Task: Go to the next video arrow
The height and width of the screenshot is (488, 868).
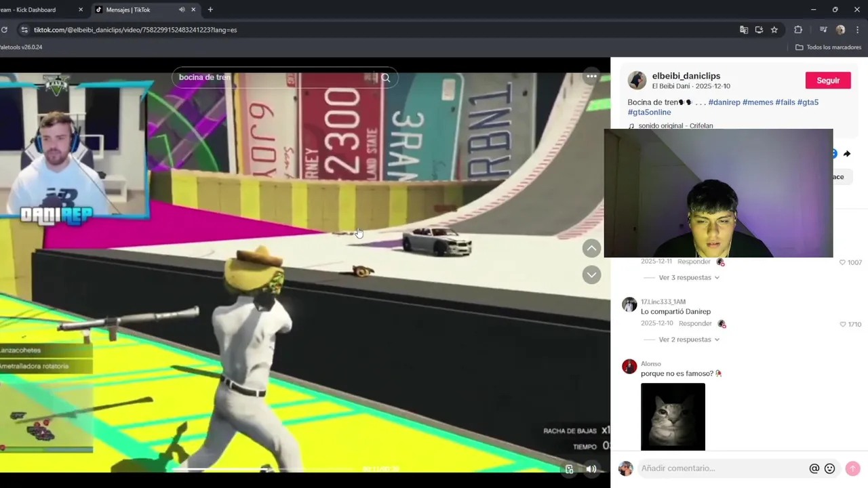Action: tap(591, 274)
